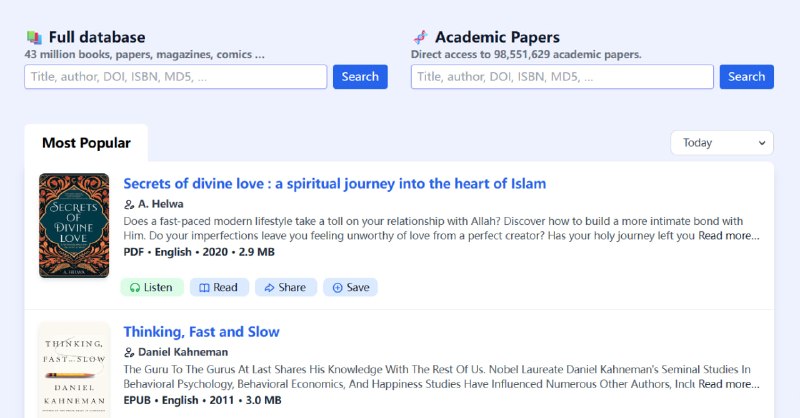
Task: Open Secrets of Divine Love cover thumbnail
Action: tap(74, 226)
